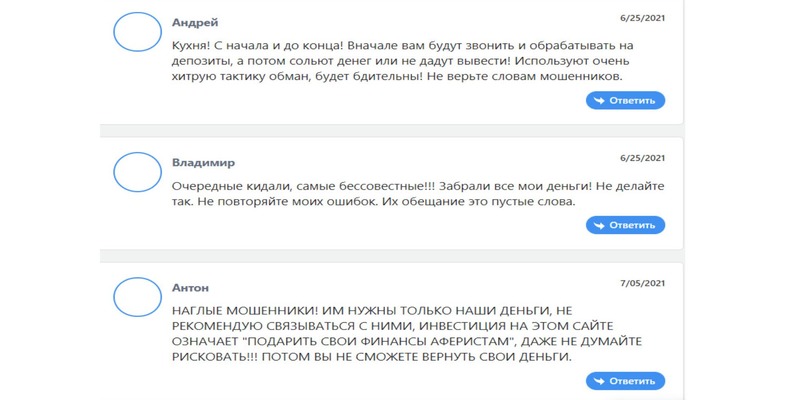Image resolution: width=800 pixels, height=400 pixels.
Task: Click the 7/05/2021 date on Антон's comment
Action: (x=642, y=284)
